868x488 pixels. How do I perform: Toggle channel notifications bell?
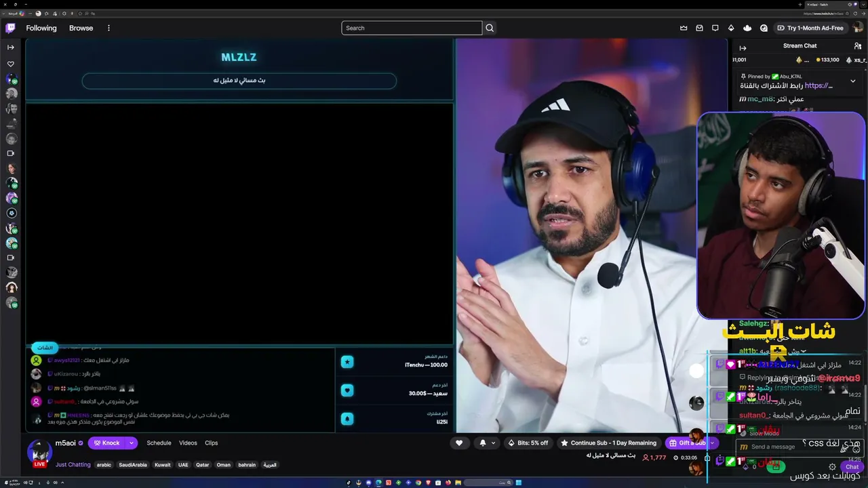483,443
